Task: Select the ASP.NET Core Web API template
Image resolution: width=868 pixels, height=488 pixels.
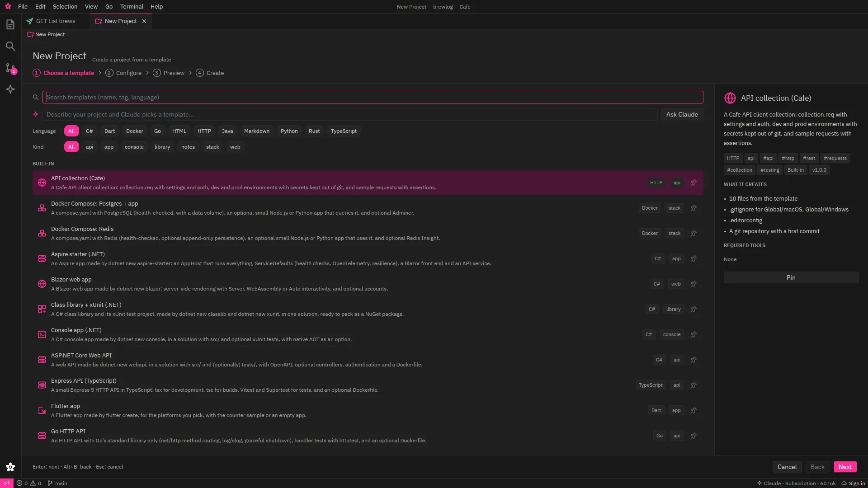Action: pyautogui.click(x=368, y=360)
